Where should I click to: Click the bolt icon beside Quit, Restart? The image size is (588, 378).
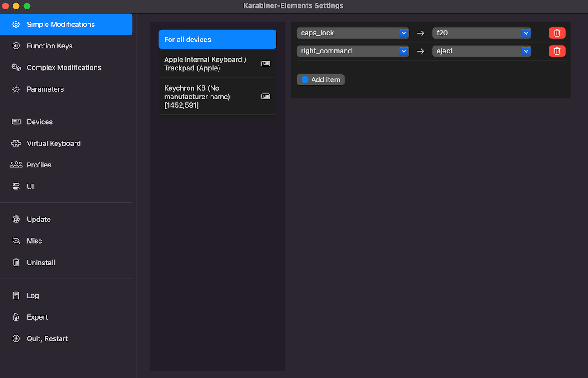(x=16, y=338)
